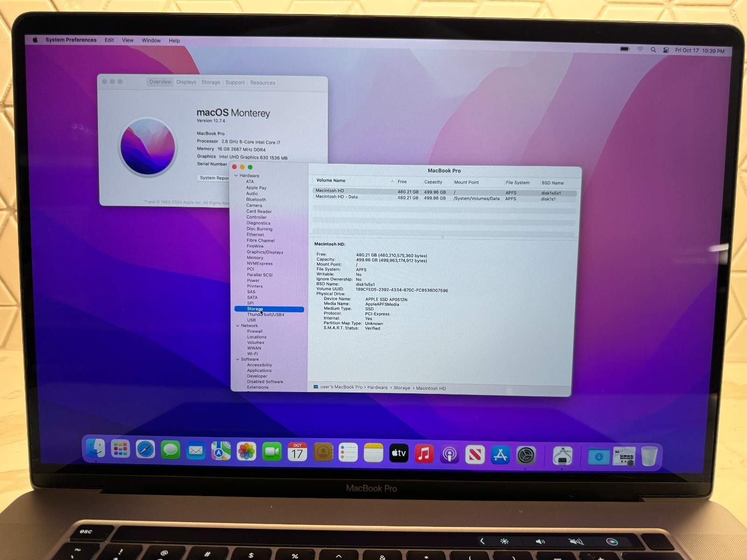Viewport: 747px width, 560px height.
Task: Click the System Information chip icon in the Dock
Action: coord(562,456)
